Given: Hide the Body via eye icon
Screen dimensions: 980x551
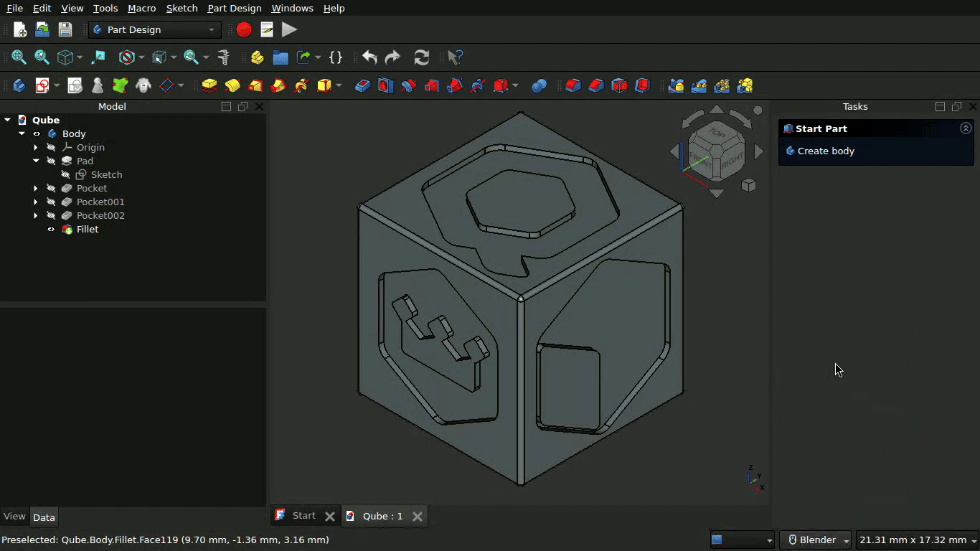Looking at the screenshot, I should [x=37, y=134].
